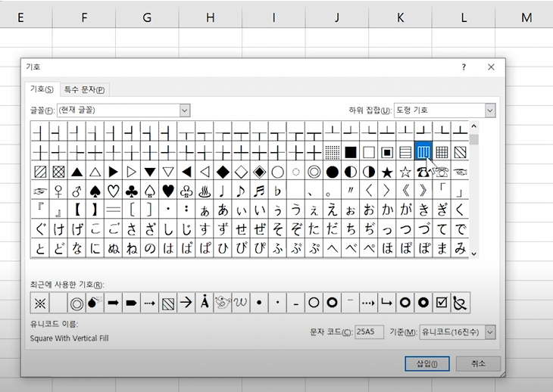Pick the white diamond containing black diamond
553x392 pixels.
tap(259, 173)
